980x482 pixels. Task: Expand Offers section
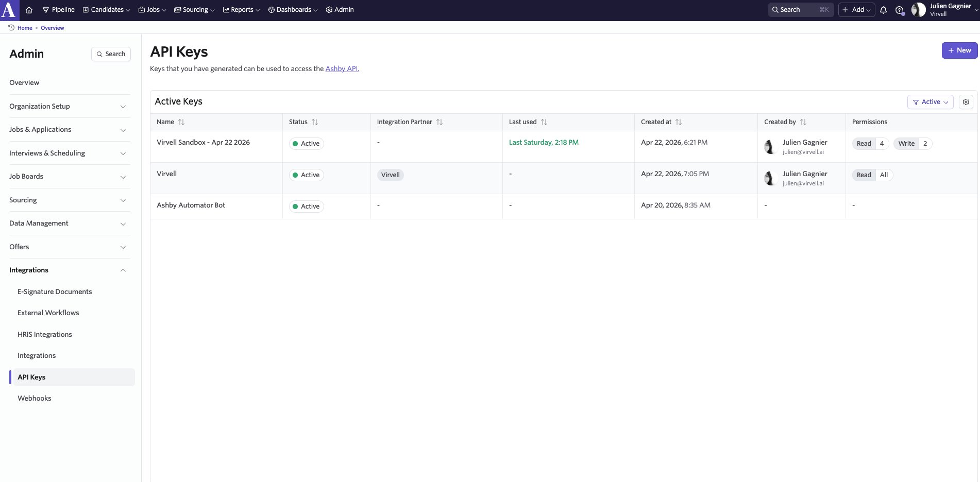[70, 247]
